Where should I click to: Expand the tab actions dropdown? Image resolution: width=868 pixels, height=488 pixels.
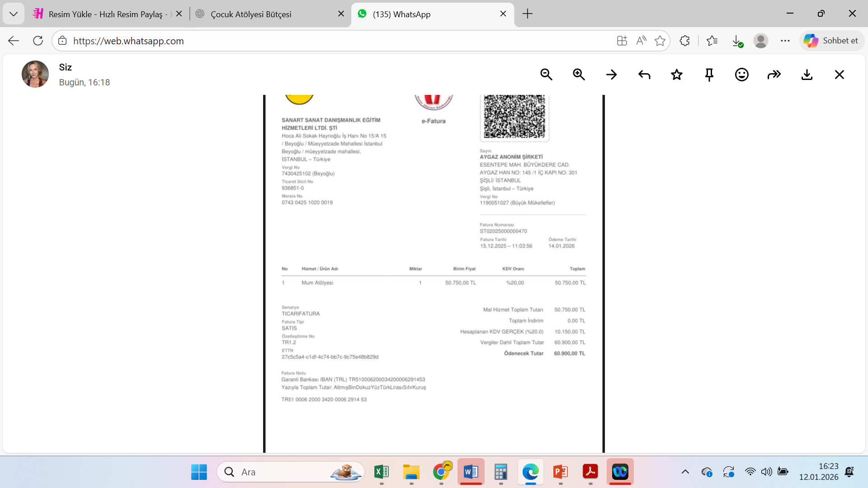pos(14,14)
